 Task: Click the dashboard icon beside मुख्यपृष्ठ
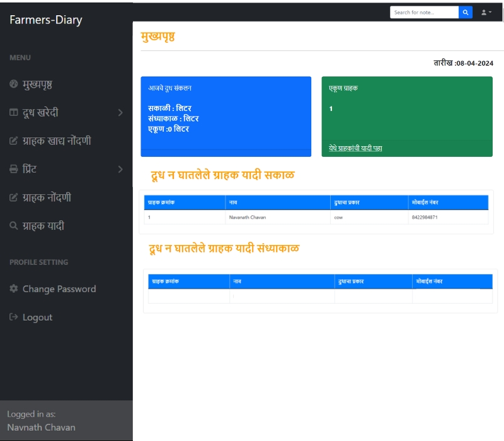(x=14, y=84)
